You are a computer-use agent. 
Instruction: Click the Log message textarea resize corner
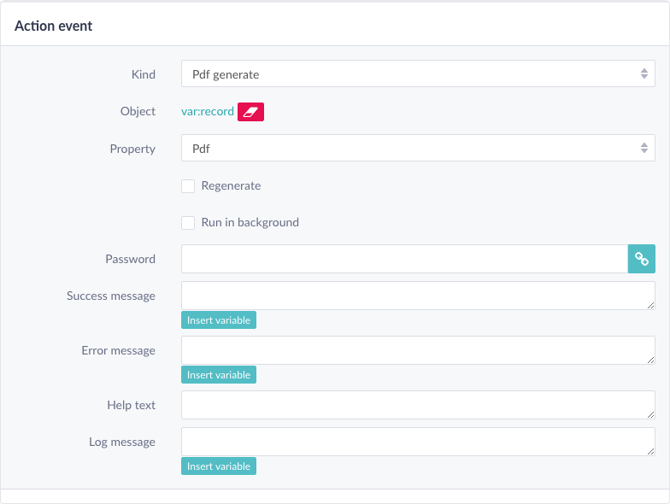coord(650,451)
